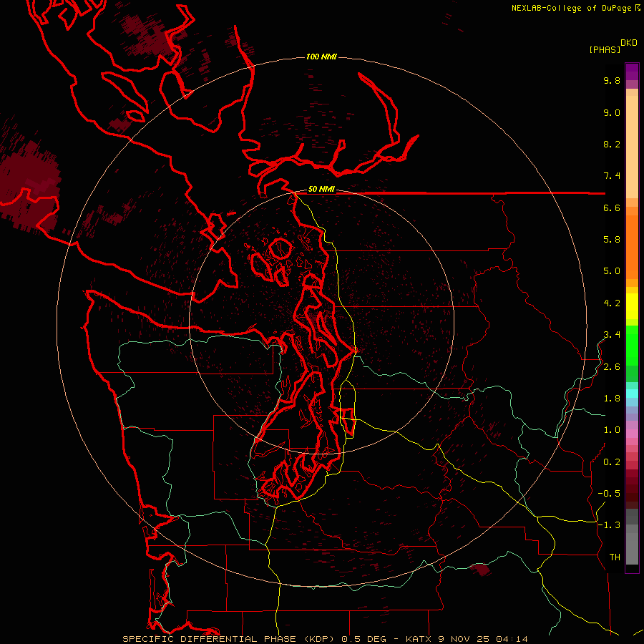Click the 5.0 scale value
The width and height of the screenshot is (644, 644).
coord(612,271)
